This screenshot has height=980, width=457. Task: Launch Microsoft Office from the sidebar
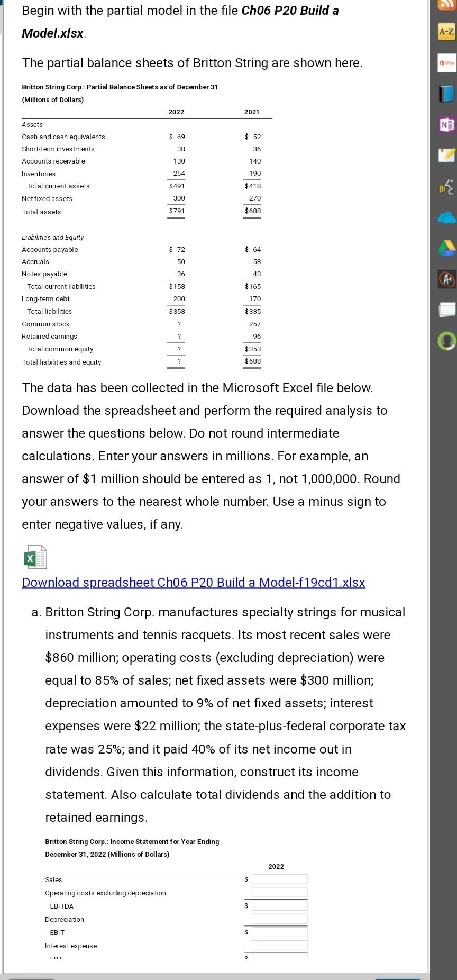click(x=447, y=62)
